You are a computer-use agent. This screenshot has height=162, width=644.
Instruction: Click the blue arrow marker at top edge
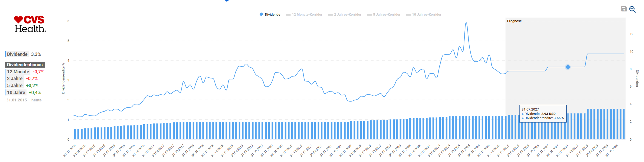click(x=227, y=1)
